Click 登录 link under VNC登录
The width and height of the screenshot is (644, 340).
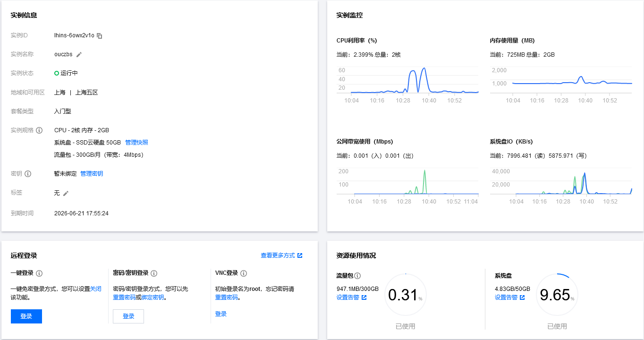point(221,314)
